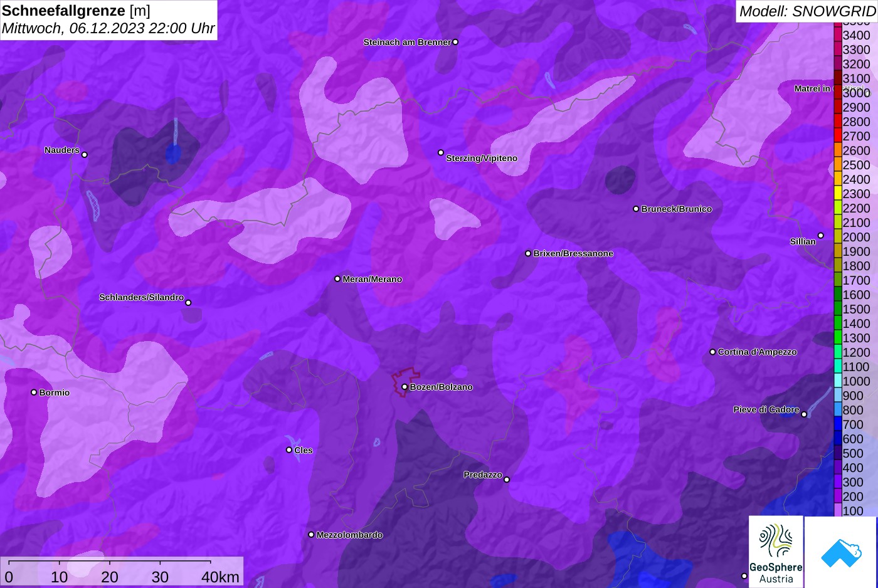Click the Cortina d'Ampezzo marker dot
The height and width of the screenshot is (588, 878).
pos(712,352)
